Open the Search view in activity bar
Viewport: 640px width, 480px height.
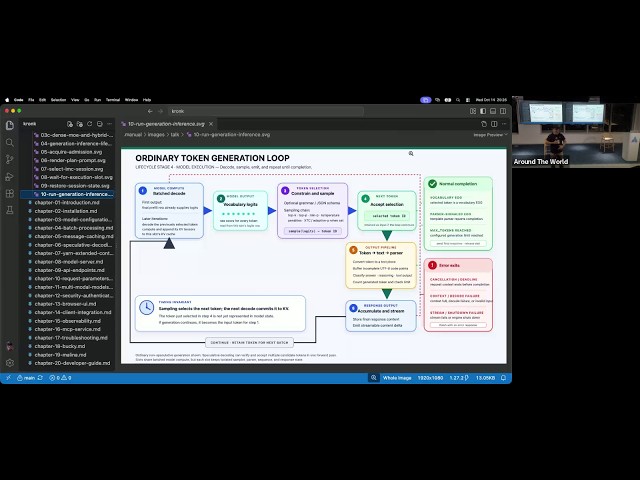(10, 142)
